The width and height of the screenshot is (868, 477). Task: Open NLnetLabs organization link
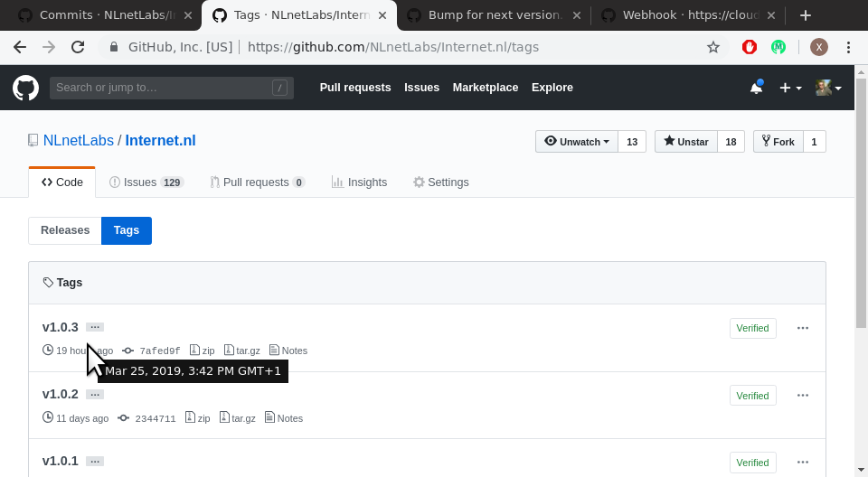tap(79, 141)
